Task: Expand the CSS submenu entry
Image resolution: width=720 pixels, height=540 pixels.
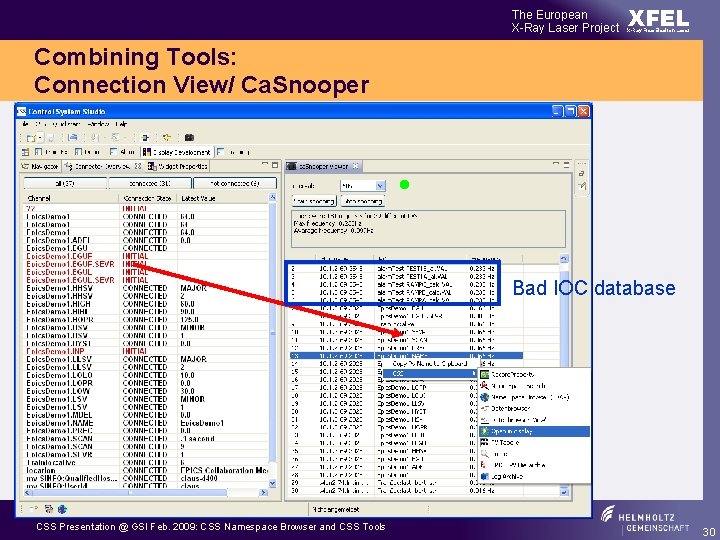Action: click(x=430, y=373)
